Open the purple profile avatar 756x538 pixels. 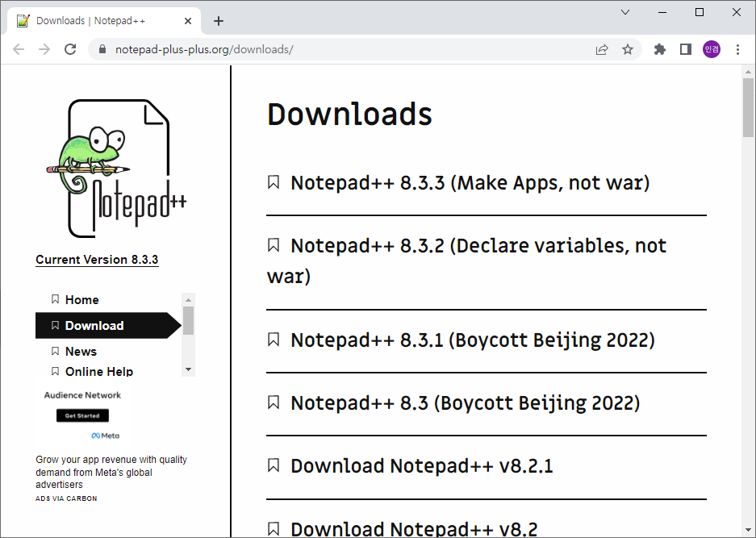712,49
